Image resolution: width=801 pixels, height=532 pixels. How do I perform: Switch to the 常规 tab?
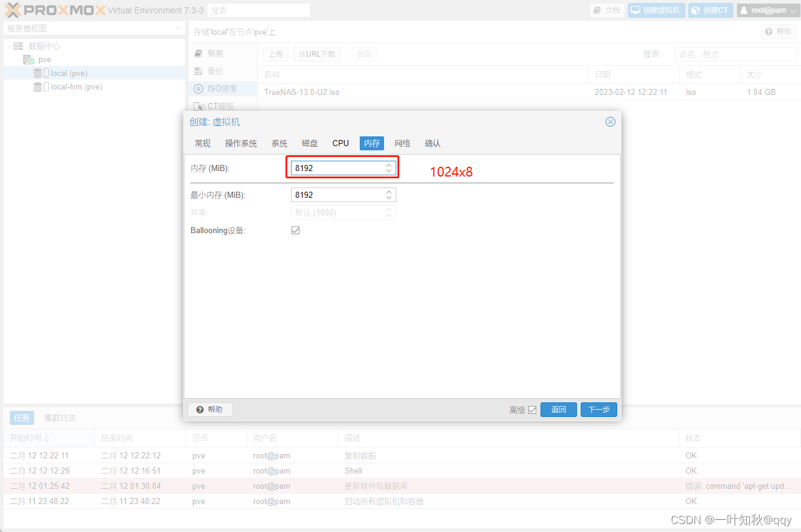pyautogui.click(x=203, y=143)
